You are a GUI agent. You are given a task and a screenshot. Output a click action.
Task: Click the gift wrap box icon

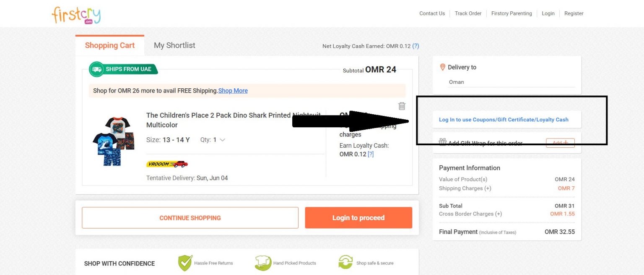coord(443,142)
